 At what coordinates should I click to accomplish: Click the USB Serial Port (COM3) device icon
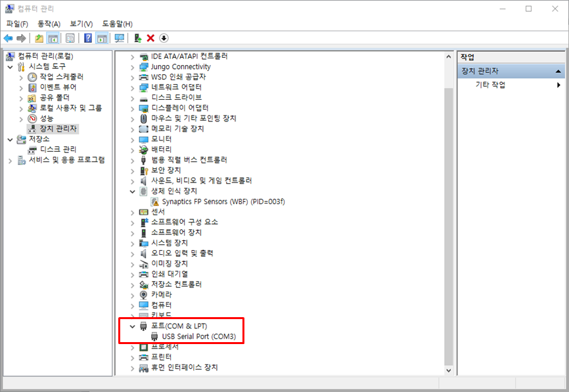click(154, 337)
